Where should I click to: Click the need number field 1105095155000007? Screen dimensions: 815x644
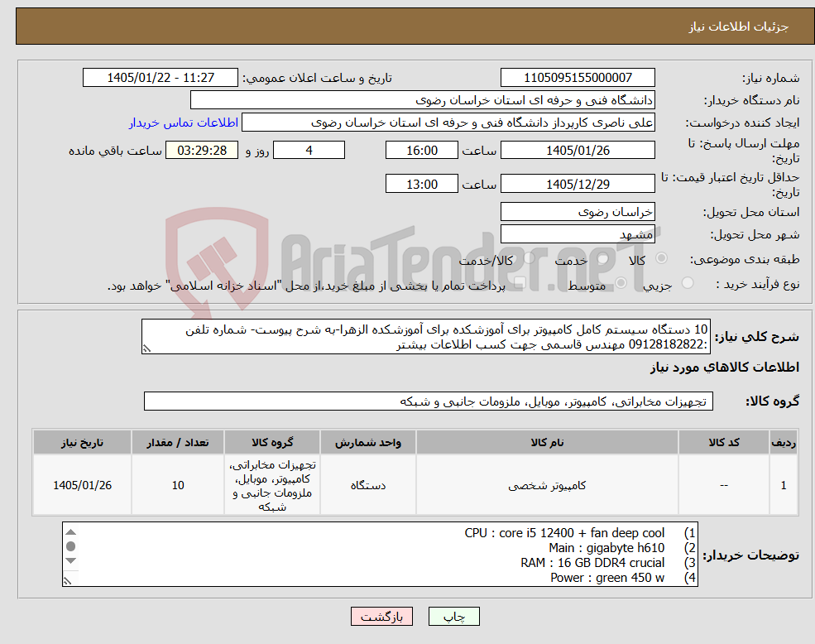(x=578, y=78)
